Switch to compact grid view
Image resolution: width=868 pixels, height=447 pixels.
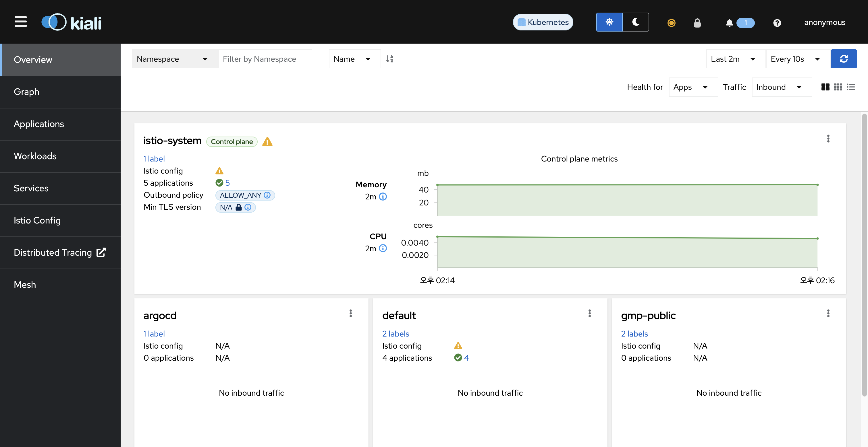point(838,87)
